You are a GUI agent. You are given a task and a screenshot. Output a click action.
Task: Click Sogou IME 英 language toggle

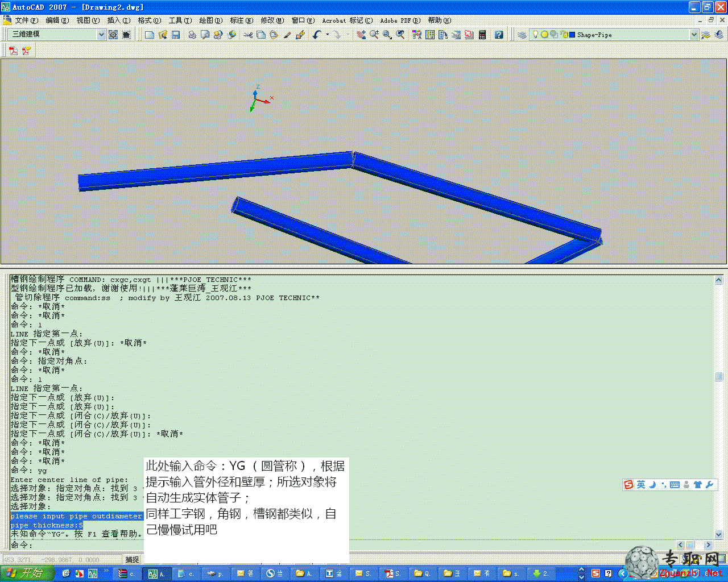(641, 484)
